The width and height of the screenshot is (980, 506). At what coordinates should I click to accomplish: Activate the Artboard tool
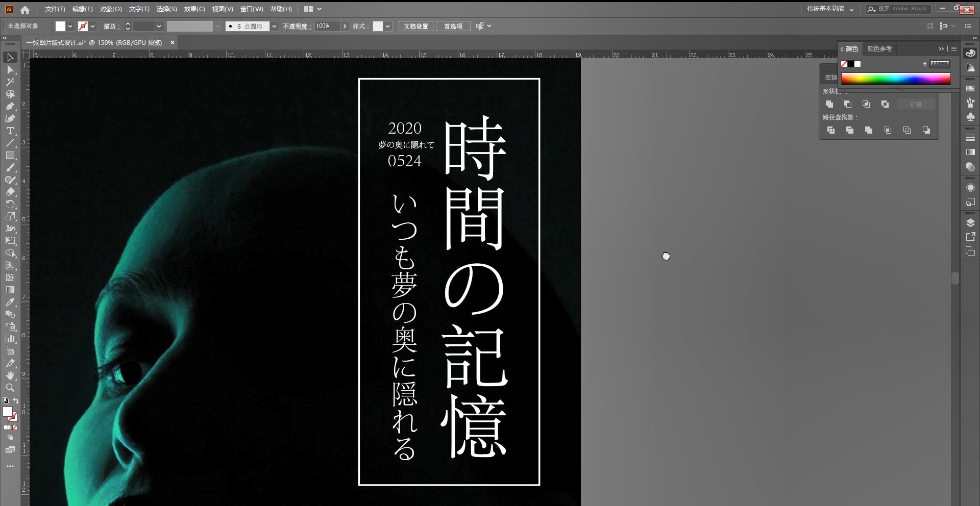click(x=10, y=351)
